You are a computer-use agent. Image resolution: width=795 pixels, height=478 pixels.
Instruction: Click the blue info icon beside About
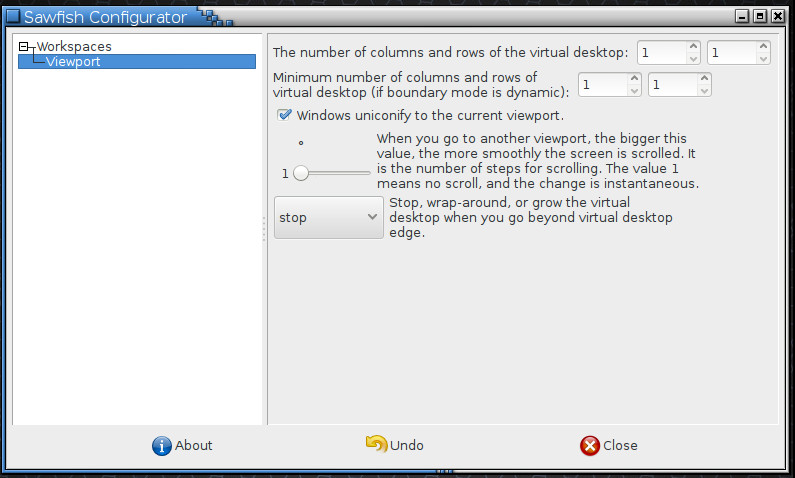162,446
